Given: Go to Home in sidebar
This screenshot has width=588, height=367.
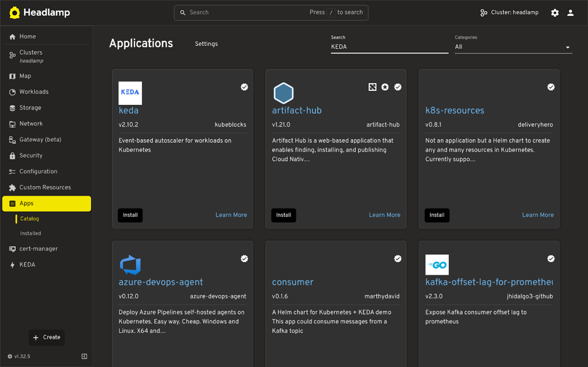Looking at the screenshot, I should click(46, 37).
